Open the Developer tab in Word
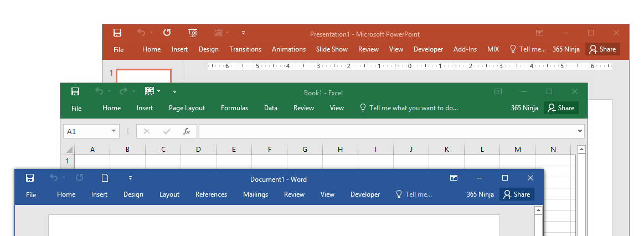The image size is (644, 236). click(x=365, y=194)
